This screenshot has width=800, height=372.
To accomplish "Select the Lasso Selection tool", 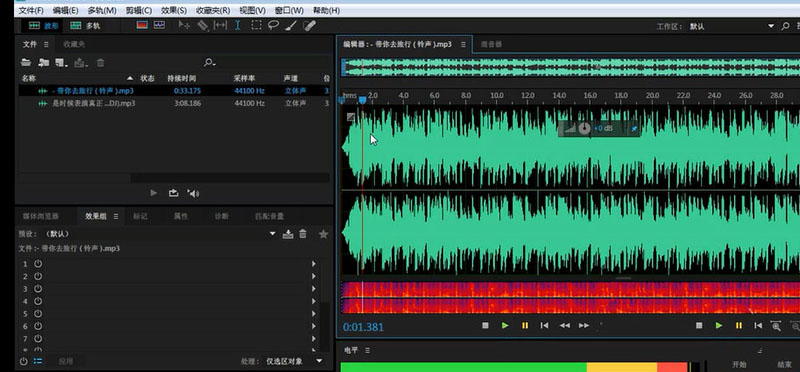I will click(273, 25).
